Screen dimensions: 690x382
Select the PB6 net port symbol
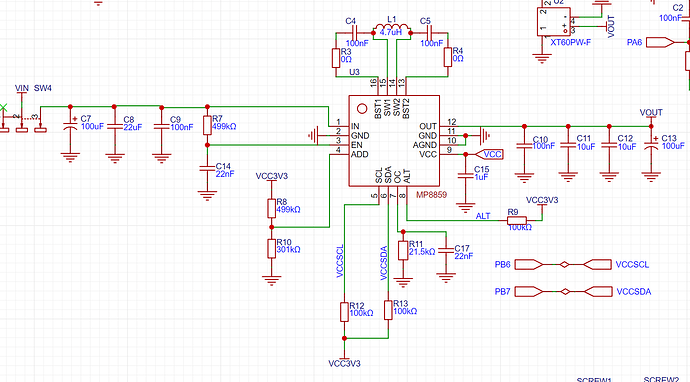coord(529,264)
